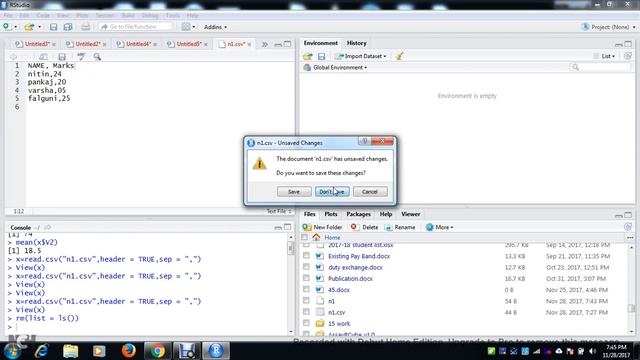Open the More dropdown in the Files pane

point(440,227)
